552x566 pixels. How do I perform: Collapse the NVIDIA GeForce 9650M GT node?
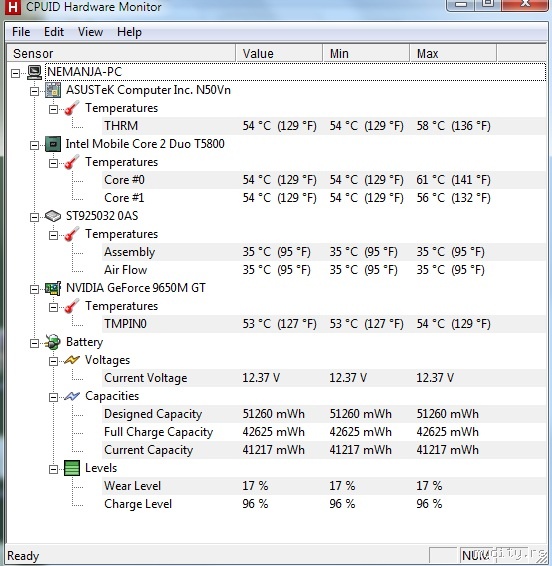pos(34,289)
